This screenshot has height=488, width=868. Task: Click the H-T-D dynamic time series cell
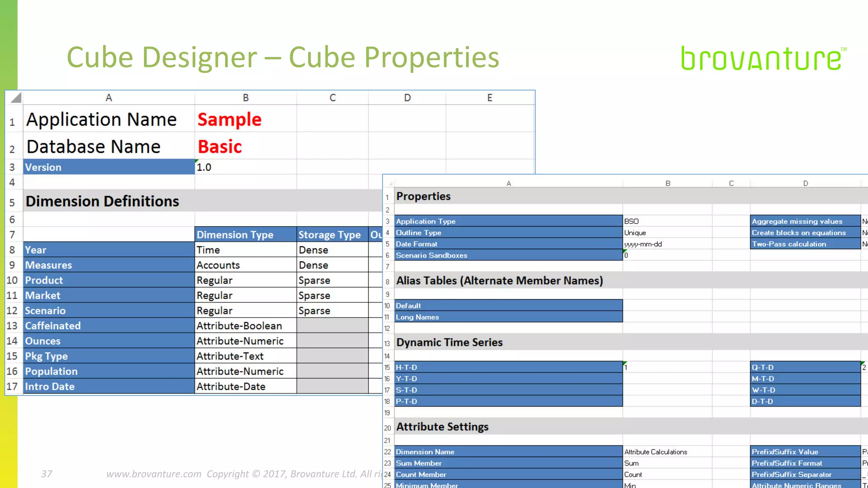coord(508,367)
